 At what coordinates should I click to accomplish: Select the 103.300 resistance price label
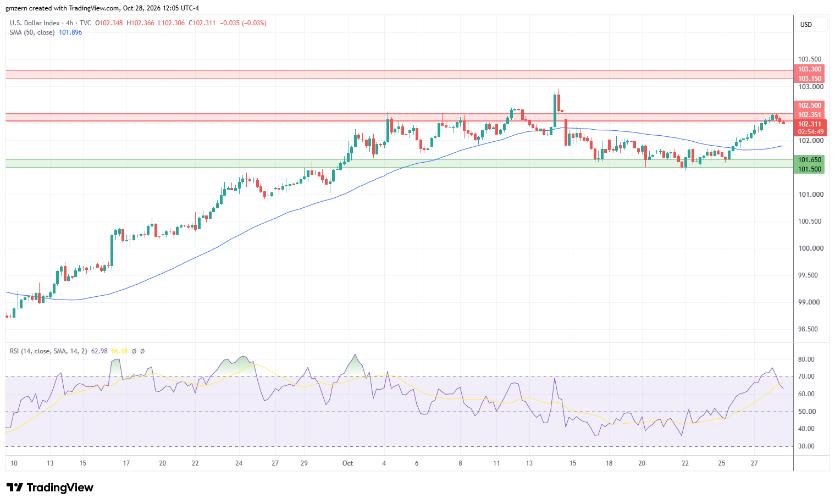[810, 69]
